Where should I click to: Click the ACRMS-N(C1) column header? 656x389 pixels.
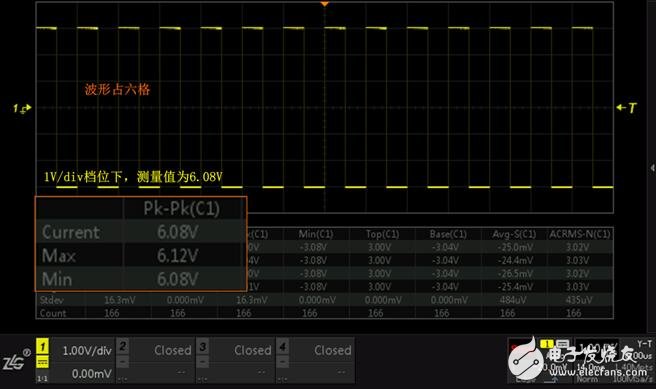pyautogui.click(x=580, y=234)
